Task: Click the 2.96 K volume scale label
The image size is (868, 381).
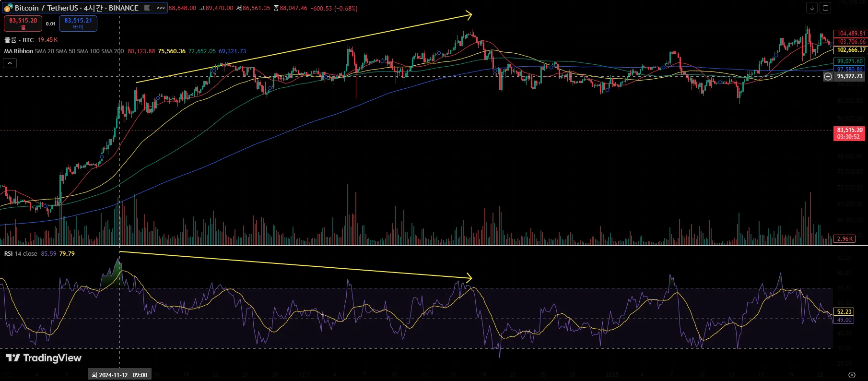Action: 845,239
